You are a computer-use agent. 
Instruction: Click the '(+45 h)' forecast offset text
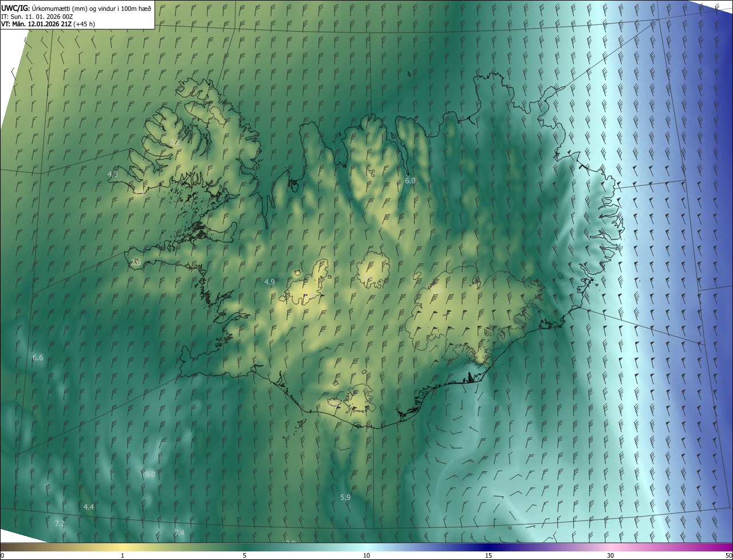click(84, 24)
